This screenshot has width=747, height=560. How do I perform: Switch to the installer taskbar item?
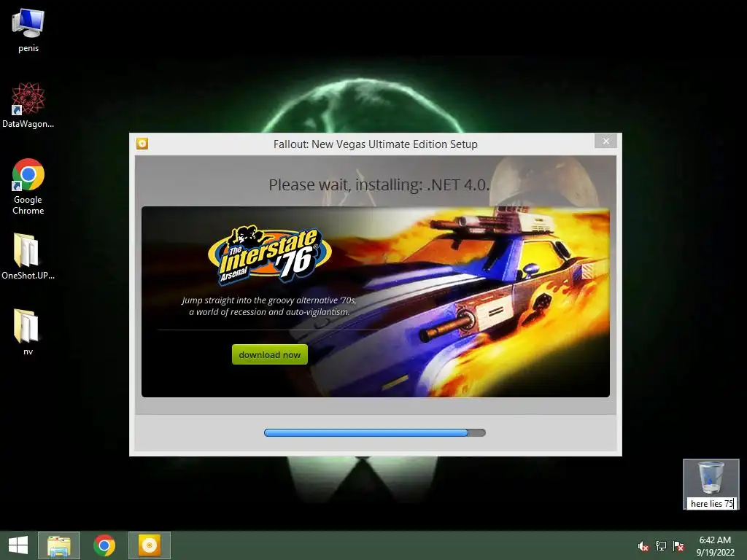149,545
